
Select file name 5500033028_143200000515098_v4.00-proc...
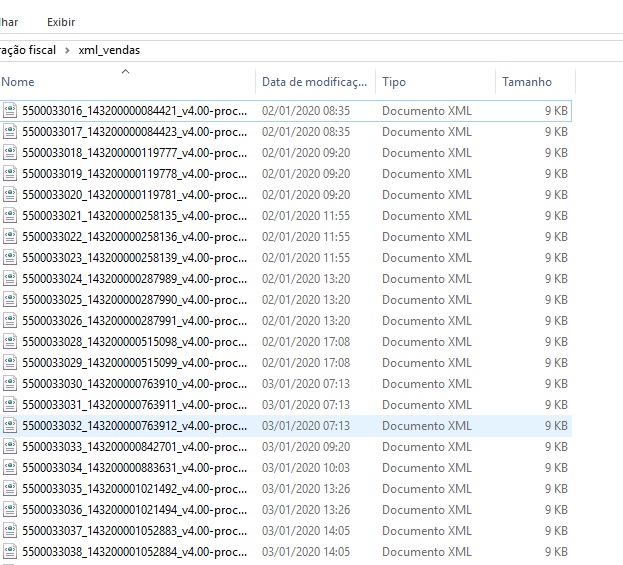pyautogui.click(x=134, y=342)
